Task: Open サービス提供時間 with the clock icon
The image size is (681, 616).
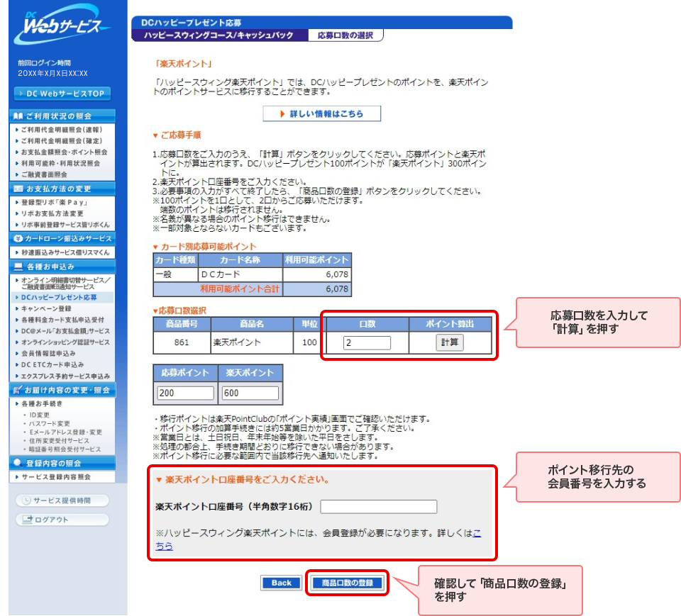Action: coord(62,500)
